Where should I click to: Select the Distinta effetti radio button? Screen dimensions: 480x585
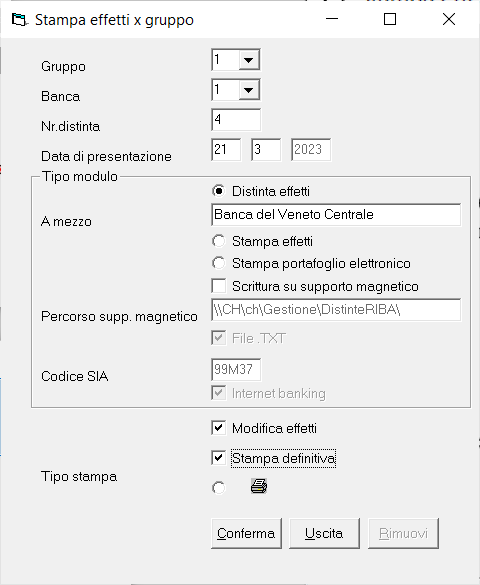[x=219, y=191]
